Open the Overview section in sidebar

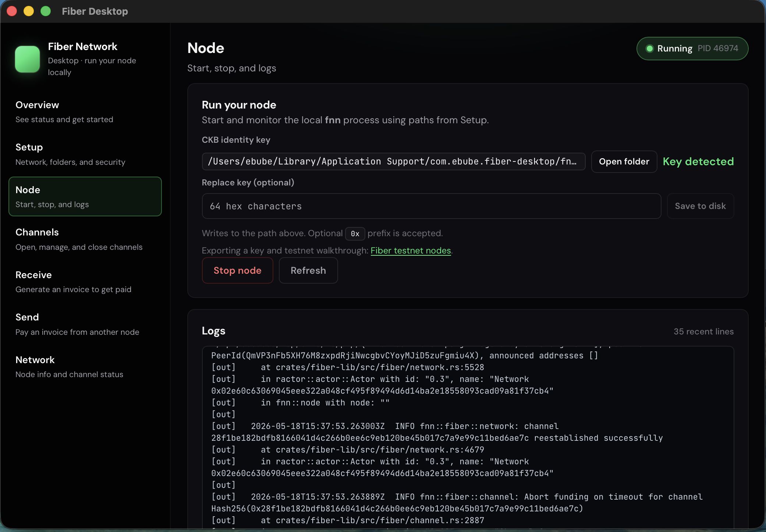pos(85,112)
